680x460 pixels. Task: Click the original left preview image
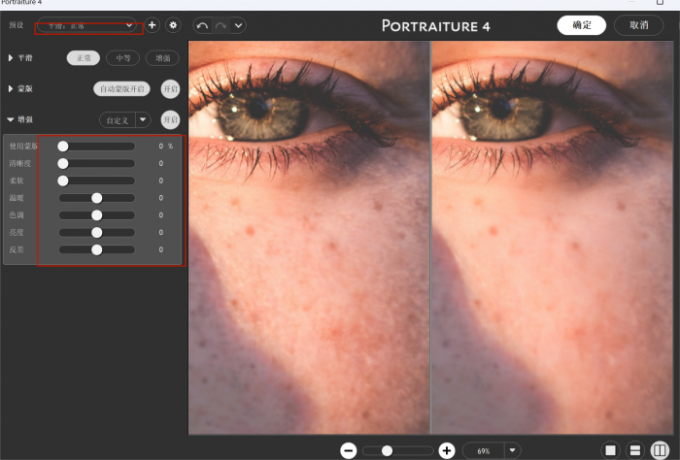(x=309, y=237)
